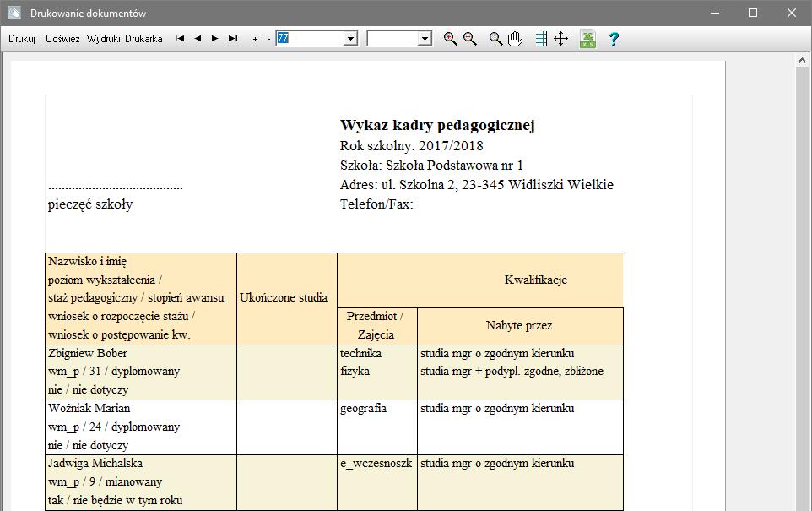Click the app icon in the title bar
Viewport: 812px width, 511px height.
14,13
